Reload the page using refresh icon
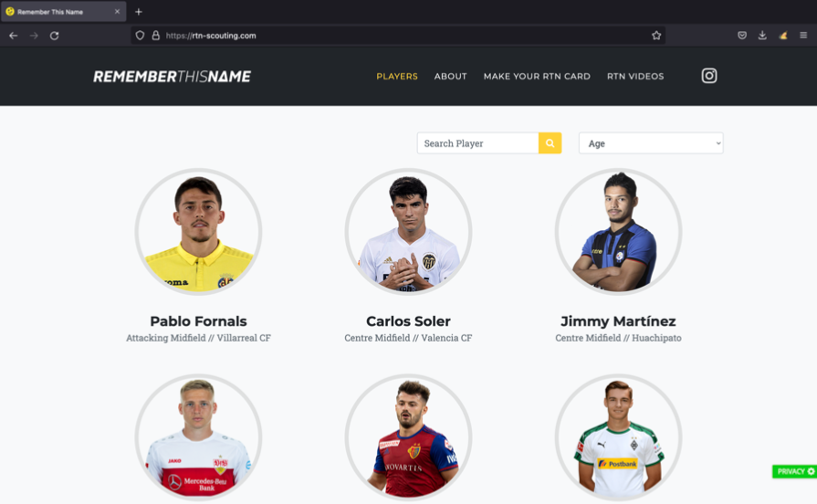 tap(54, 36)
